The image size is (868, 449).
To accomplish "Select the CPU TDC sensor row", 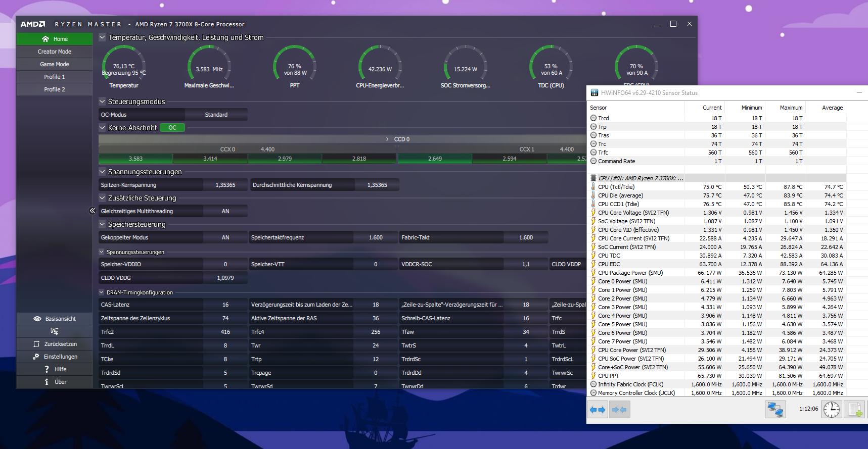I will click(x=717, y=256).
